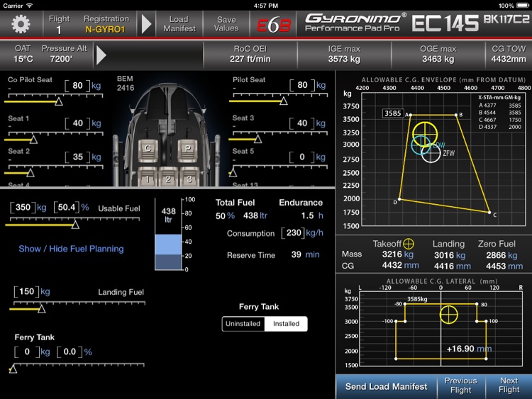Screen dimensions: 532x399
Task: Tap the cyan LDW CG marker
Action: click(421, 145)
